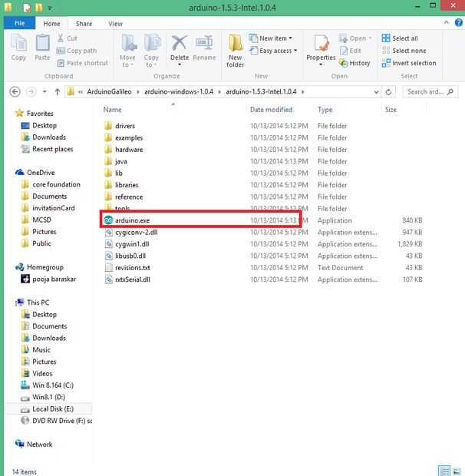Viewport: 465px width, 476px height.
Task: Open the Easy access dropdown
Action: pos(273,51)
